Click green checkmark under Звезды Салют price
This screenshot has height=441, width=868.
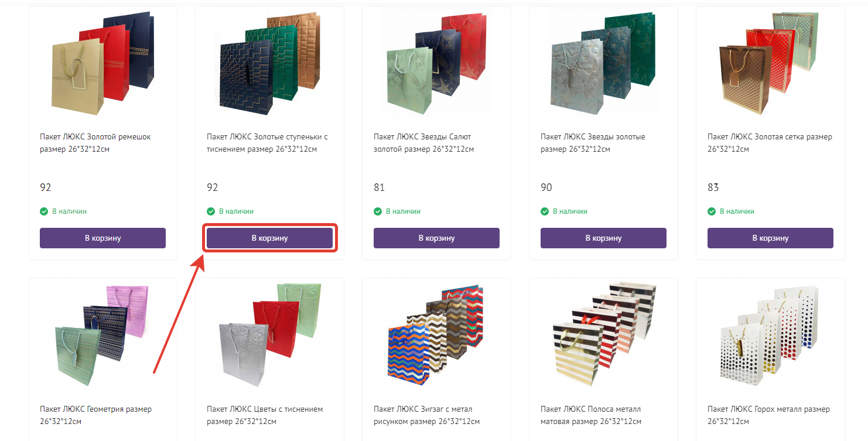click(378, 211)
